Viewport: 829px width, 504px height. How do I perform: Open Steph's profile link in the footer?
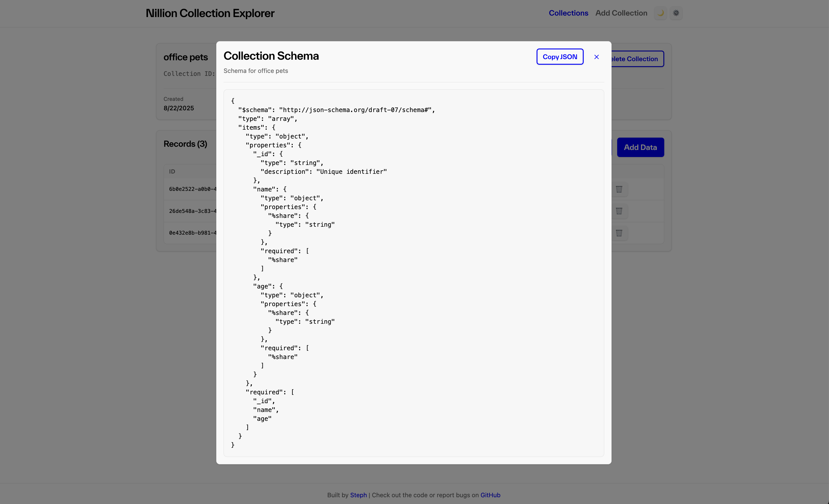[358, 495]
